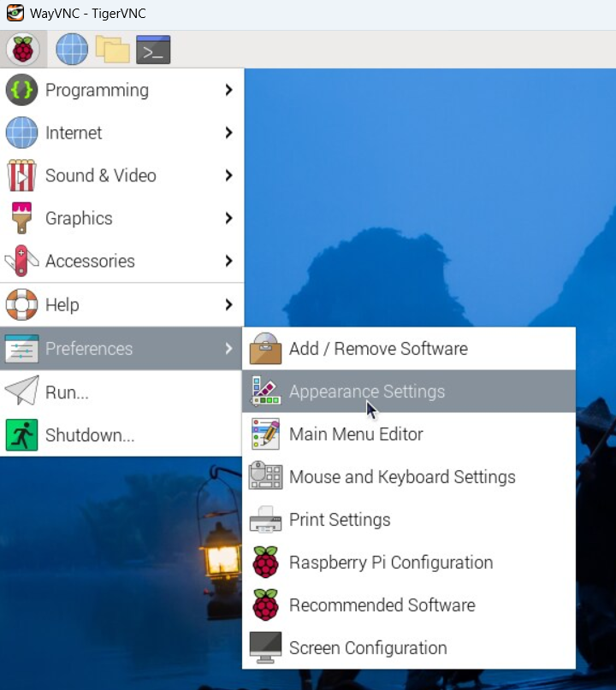The width and height of the screenshot is (616, 690).
Task: Open the Internet menu entry
Action: [x=122, y=133]
